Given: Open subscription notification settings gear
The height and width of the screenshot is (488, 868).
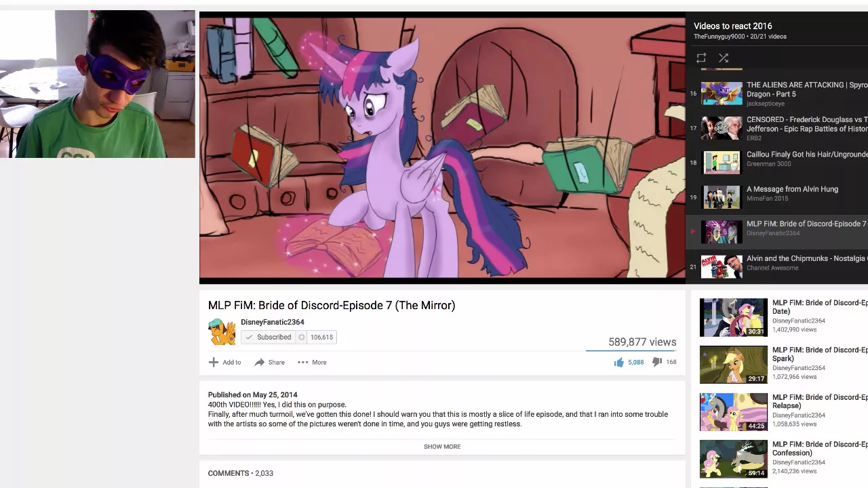Looking at the screenshot, I should click(x=302, y=338).
